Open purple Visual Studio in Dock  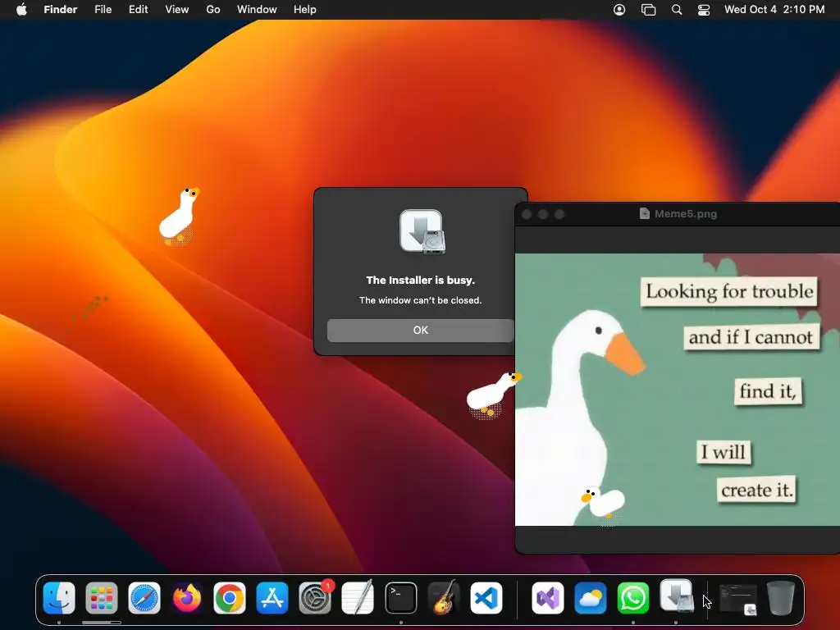547,598
